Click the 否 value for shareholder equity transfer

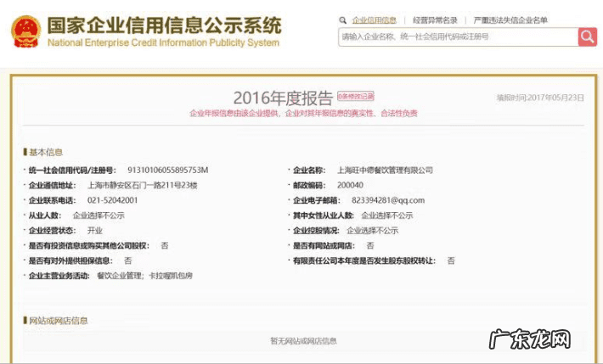(x=451, y=260)
